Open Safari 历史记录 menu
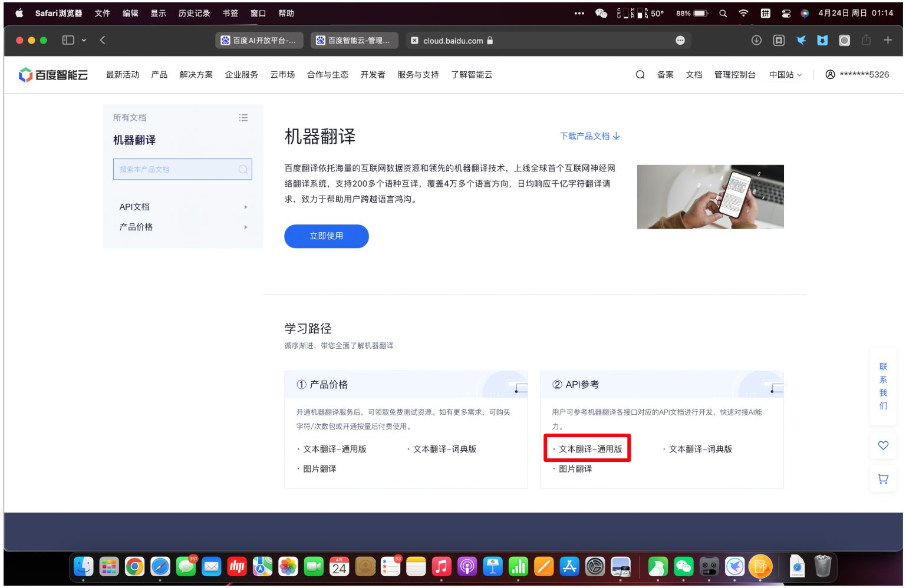Viewport: 906px width, 588px height. (x=194, y=13)
